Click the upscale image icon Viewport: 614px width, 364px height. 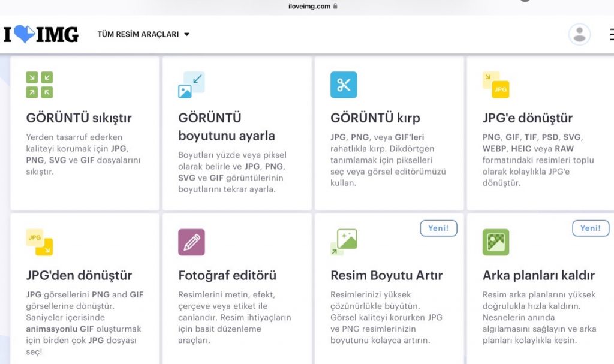tap(344, 242)
